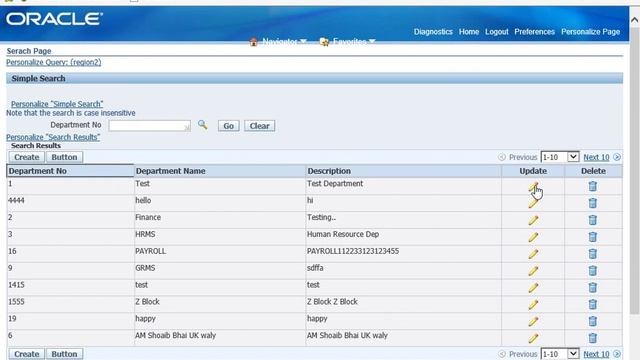Go to Home from header

click(x=469, y=32)
